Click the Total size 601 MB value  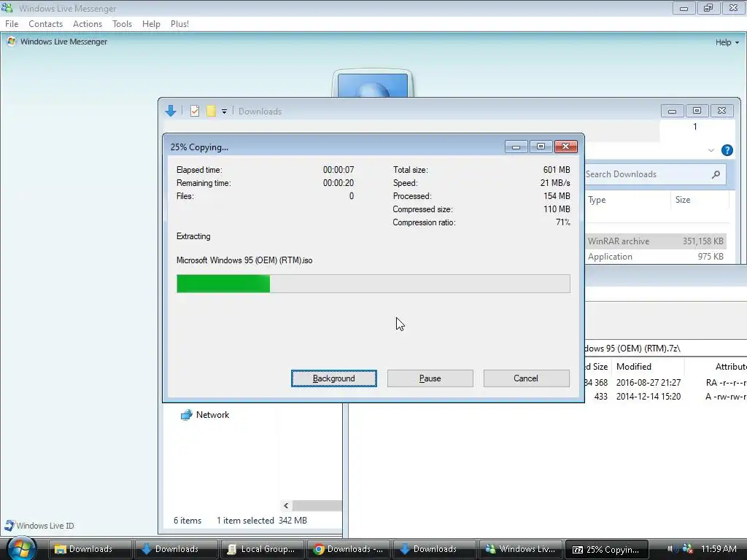point(557,170)
